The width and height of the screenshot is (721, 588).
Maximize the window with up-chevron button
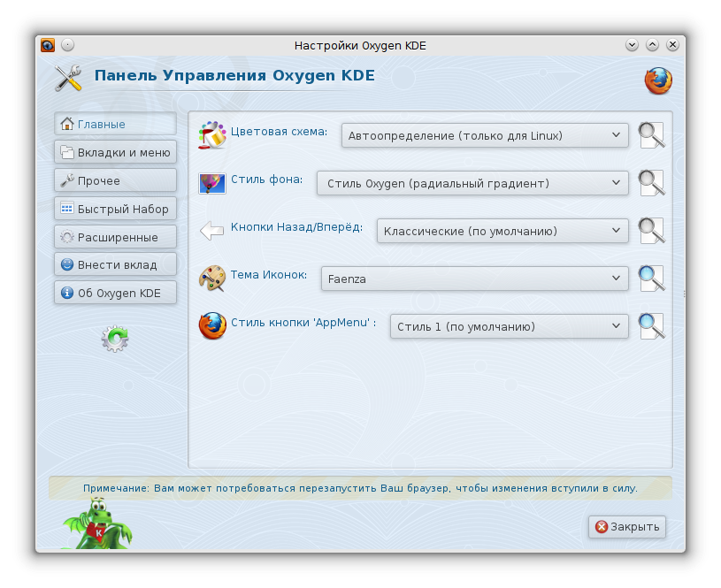(x=652, y=45)
